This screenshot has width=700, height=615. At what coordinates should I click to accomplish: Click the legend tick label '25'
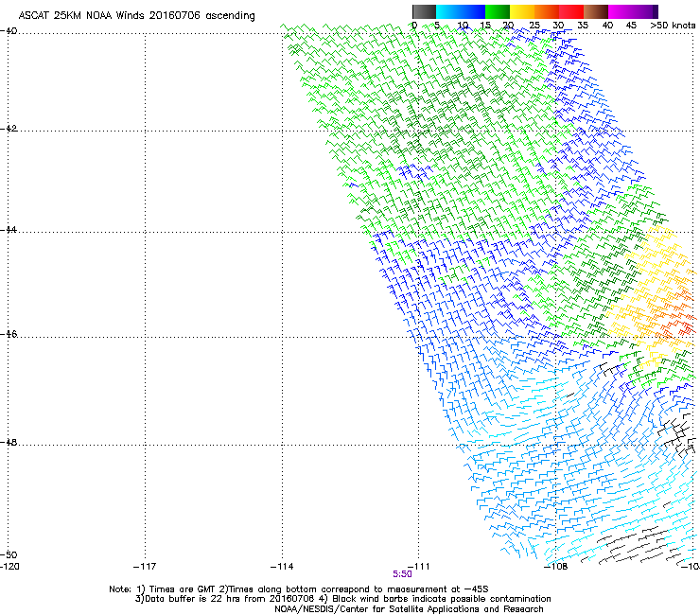point(534,26)
